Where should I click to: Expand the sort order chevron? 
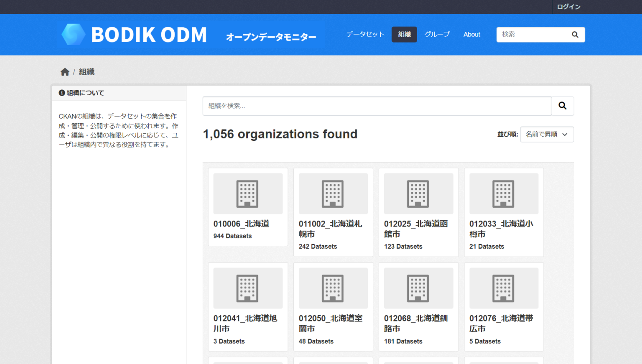point(565,134)
